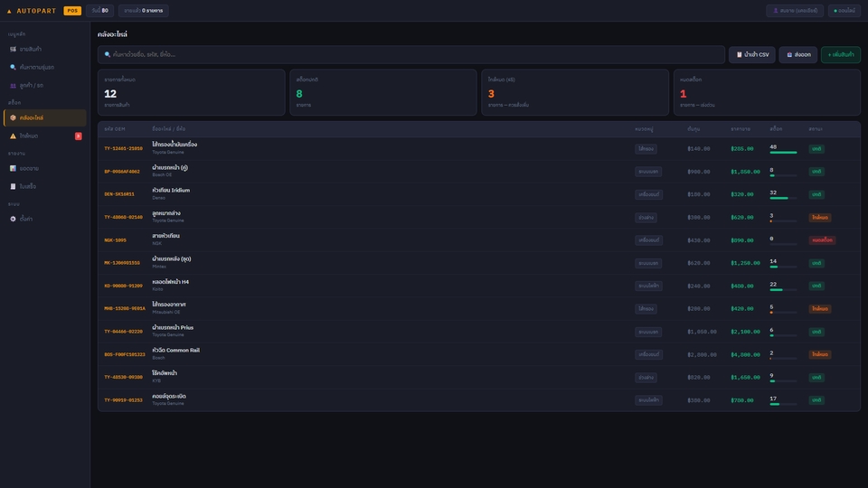
Task: Click part name ผ้าเบรกหน้า Prius
Action: tap(173, 327)
